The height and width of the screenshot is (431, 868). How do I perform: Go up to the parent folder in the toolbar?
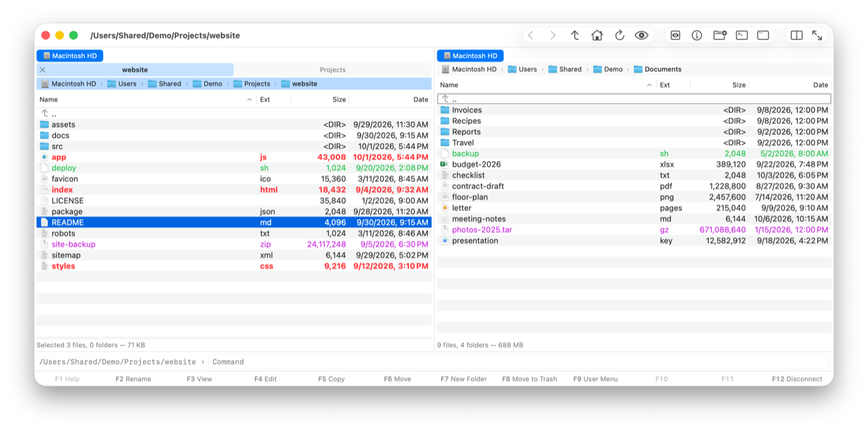point(575,35)
